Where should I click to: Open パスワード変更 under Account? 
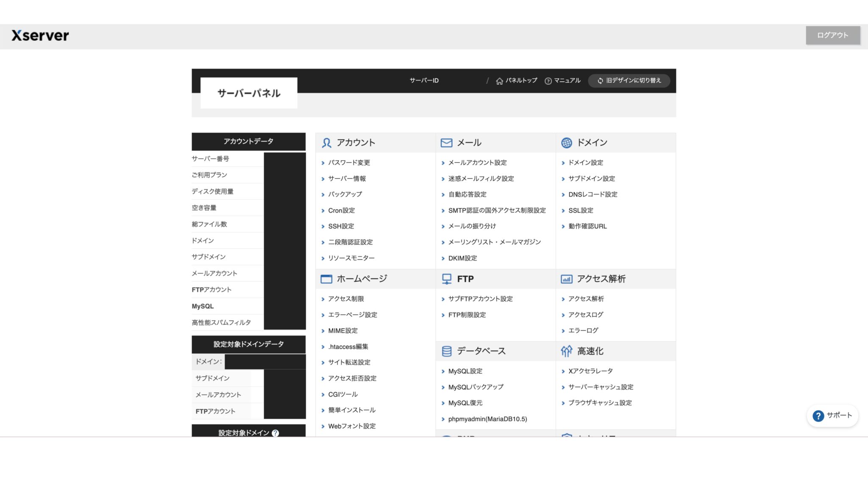pyautogui.click(x=349, y=163)
